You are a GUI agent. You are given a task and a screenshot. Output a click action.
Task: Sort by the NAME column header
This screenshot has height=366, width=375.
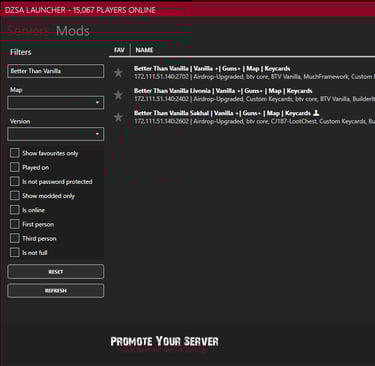point(144,50)
